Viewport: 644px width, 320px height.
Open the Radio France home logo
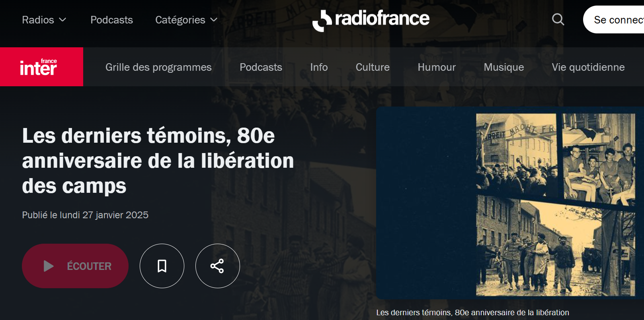(371, 20)
